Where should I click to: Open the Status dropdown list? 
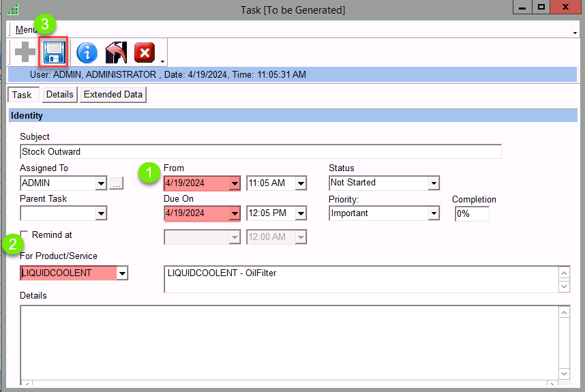(433, 183)
